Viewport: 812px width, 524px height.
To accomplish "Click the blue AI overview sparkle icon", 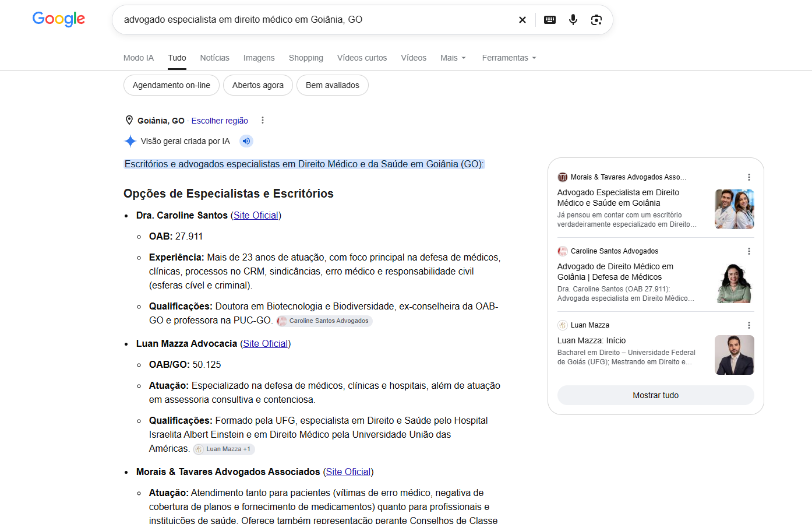I will [x=130, y=141].
